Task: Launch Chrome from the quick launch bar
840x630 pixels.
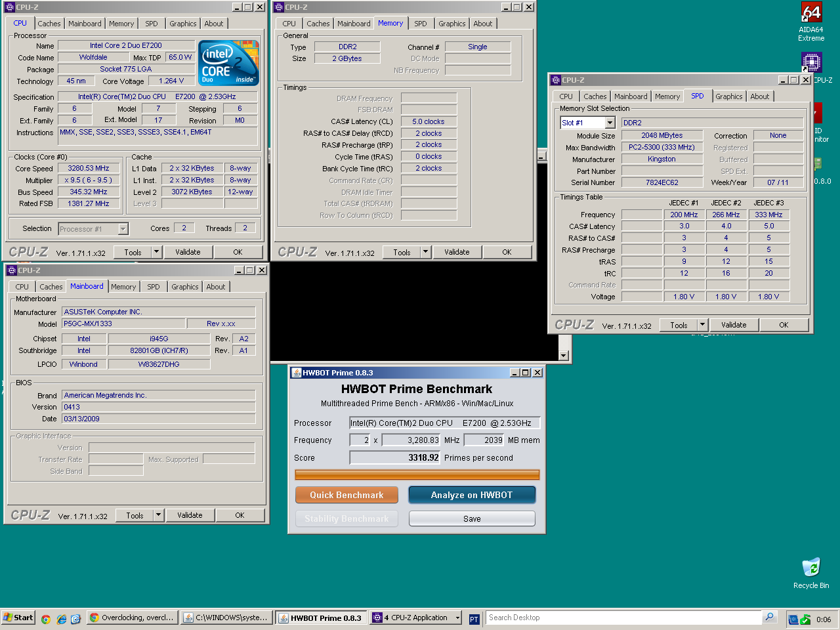Action: pyautogui.click(x=46, y=618)
